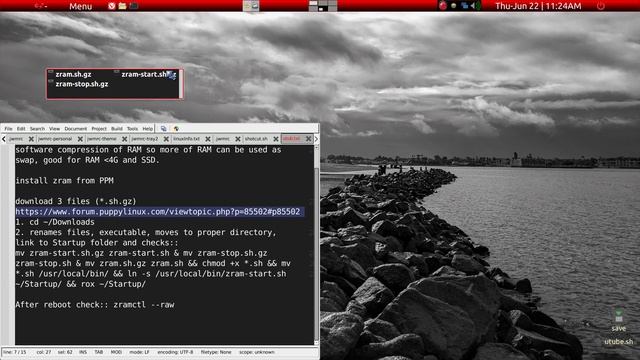Screen dimensions: 640x360
Task: Click INS indicator in status bar
Action: [x=83, y=352]
